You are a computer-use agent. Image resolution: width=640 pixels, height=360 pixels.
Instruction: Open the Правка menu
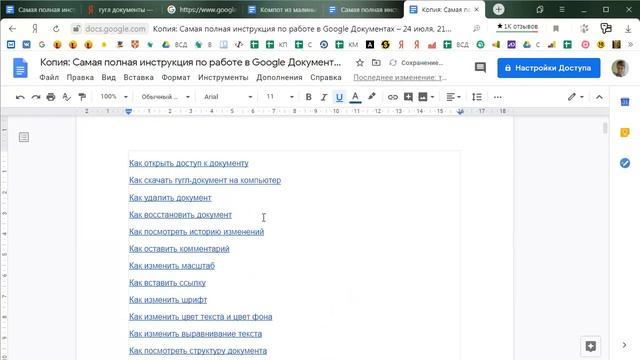pos(80,77)
